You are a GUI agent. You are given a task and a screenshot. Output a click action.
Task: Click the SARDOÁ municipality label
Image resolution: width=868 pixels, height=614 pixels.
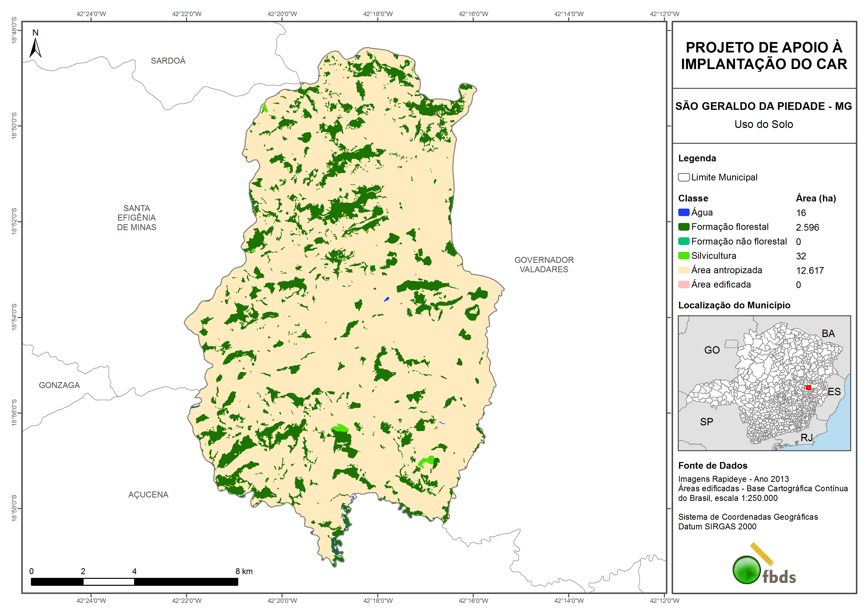(x=168, y=61)
